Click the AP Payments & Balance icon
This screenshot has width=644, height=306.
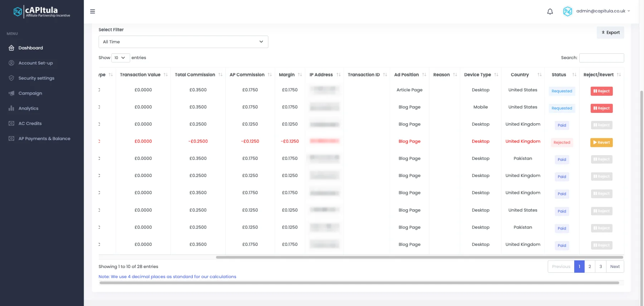(11, 138)
